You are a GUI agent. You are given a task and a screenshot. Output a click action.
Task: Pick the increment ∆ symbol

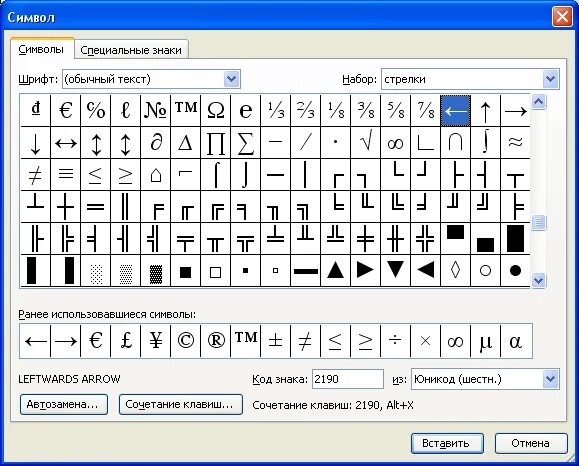click(185, 143)
